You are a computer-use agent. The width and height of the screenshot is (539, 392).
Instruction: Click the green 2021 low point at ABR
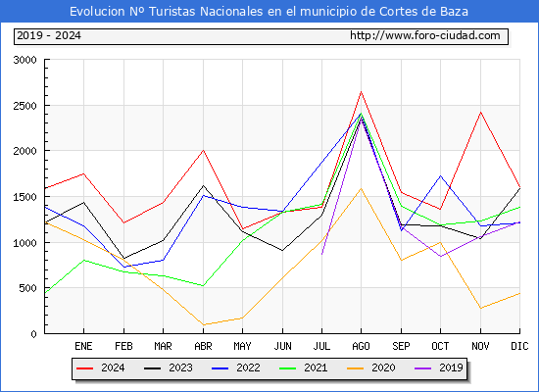203,286
